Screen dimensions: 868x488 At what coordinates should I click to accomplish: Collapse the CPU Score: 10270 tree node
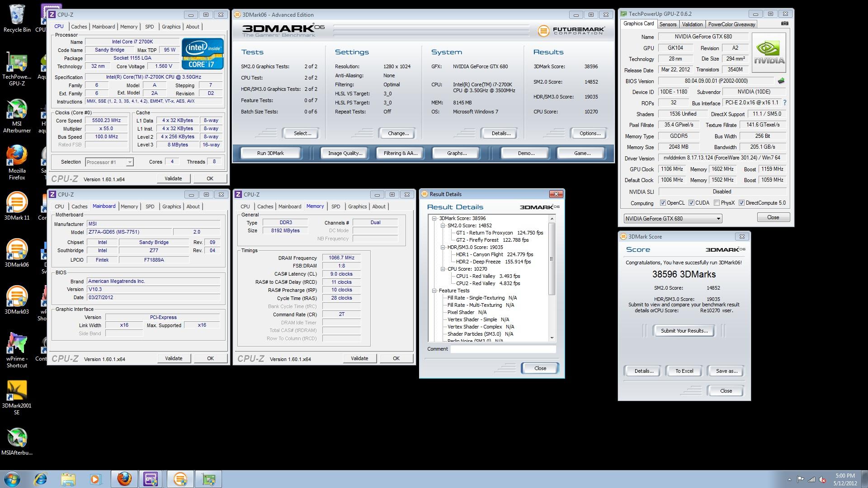tap(443, 269)
